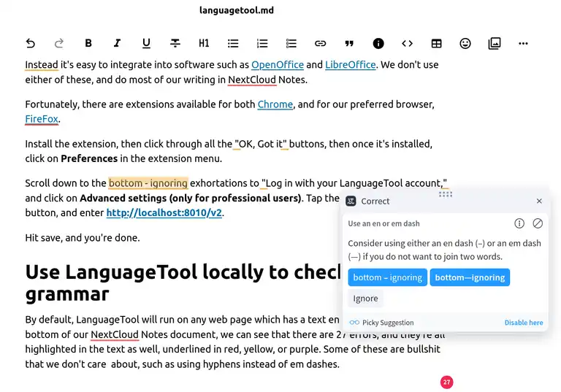Open the emoji picker
Screen dimensions: 561x392
pos(465,43)
